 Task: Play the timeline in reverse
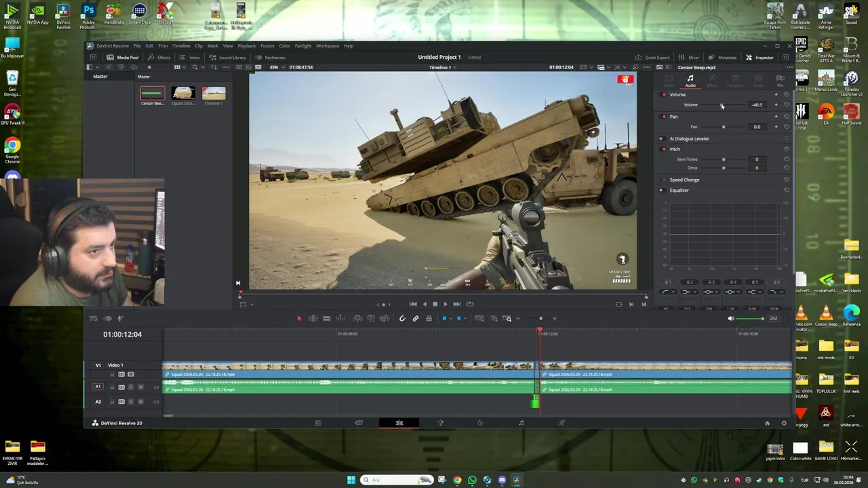tap(425, 304)
